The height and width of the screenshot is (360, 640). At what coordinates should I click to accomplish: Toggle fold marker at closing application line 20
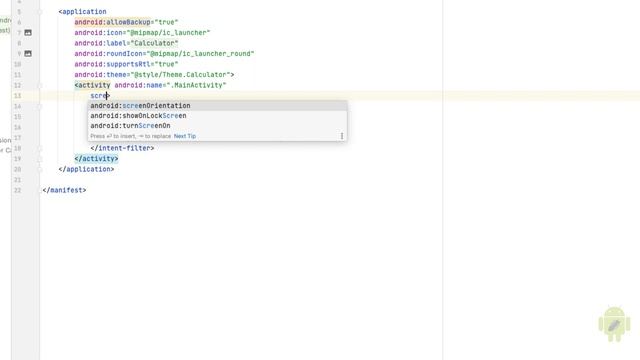[40, 169]
